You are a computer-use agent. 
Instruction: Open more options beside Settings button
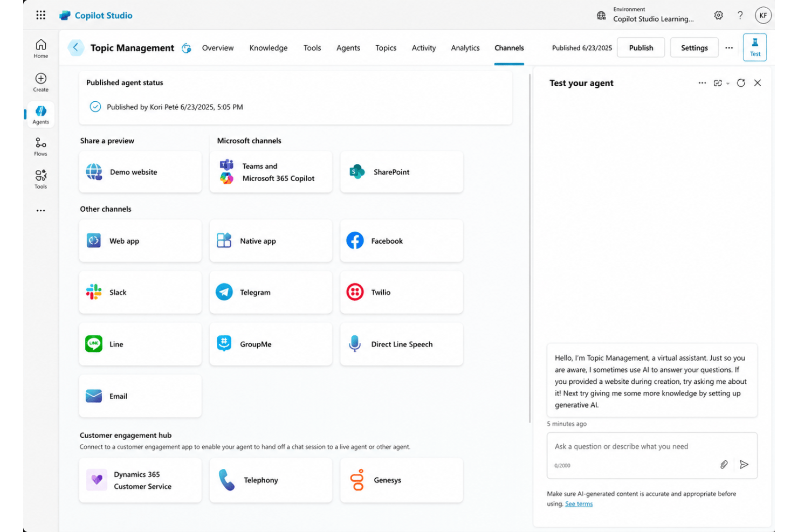coord(729,48)
